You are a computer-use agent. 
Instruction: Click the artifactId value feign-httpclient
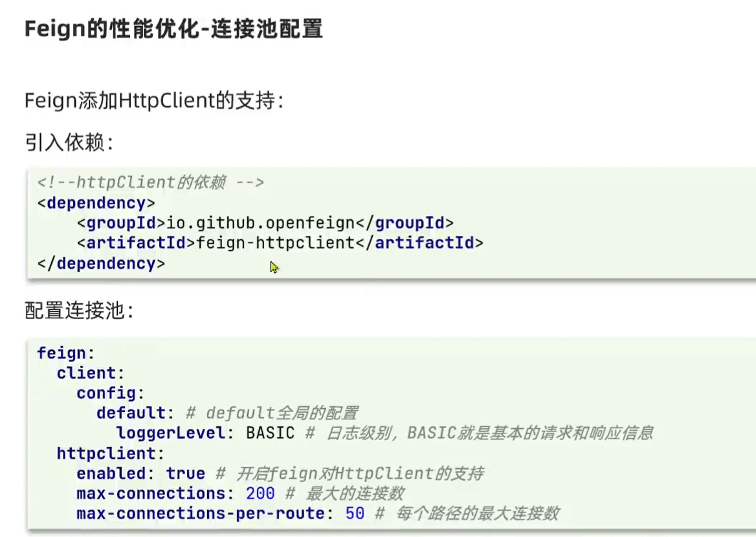coord(275,243)
